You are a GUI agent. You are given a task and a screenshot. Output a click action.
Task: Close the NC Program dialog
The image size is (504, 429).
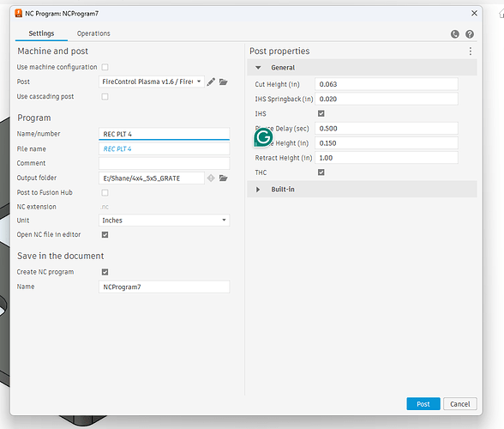(x=474, y=13)
